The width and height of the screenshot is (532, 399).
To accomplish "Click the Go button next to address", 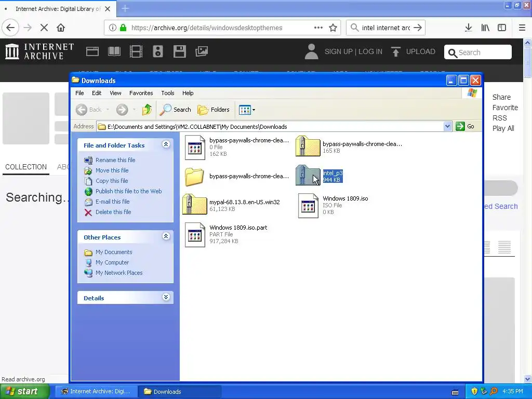I will (x=465, y=126).
